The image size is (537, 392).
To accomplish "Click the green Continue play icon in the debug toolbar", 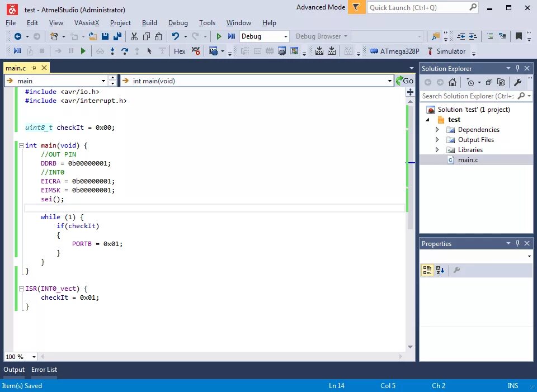I will point(83,51).
